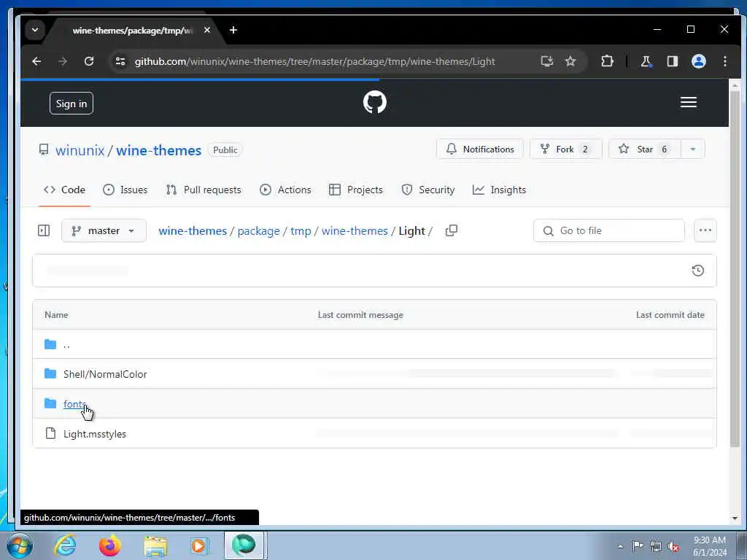The image size is (747, 560).
Task: Reload the current GitHub page
Action: click(x=88, y=61)
